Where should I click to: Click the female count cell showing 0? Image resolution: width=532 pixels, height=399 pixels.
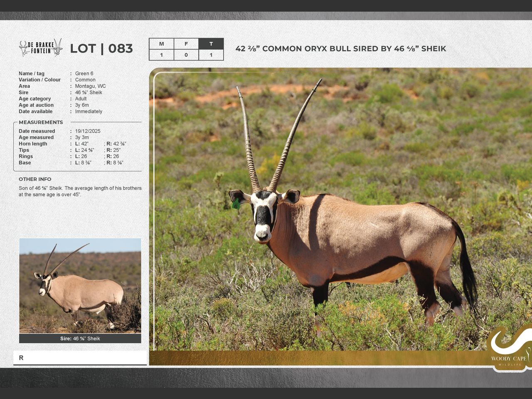click(186, 55)
